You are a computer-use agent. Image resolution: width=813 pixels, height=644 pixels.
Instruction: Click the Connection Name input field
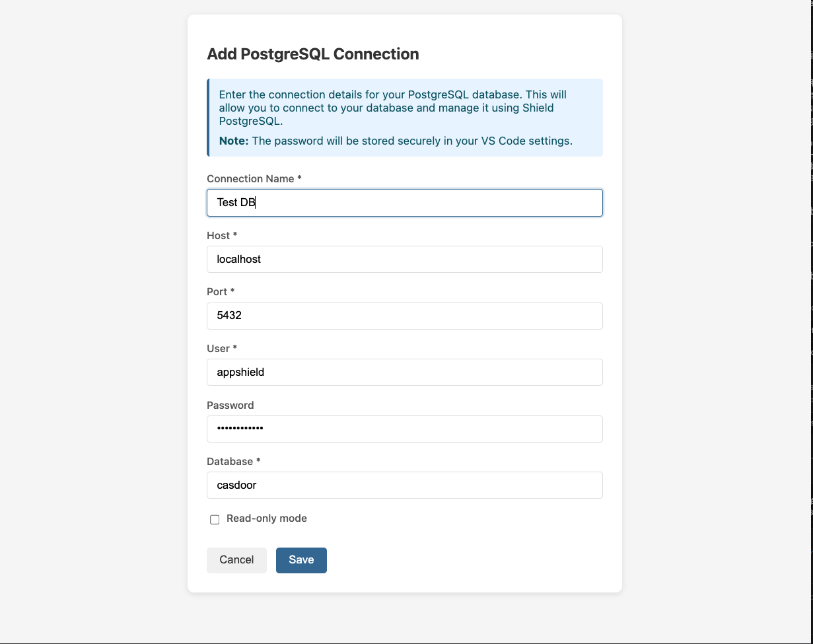[404, 203]
